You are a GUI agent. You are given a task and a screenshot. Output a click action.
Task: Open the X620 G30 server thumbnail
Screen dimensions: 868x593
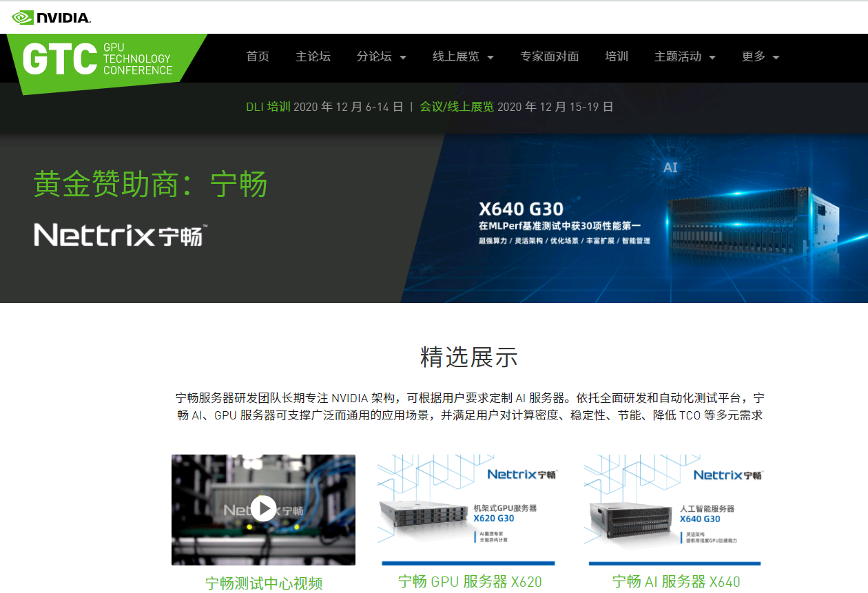point(468,510)
